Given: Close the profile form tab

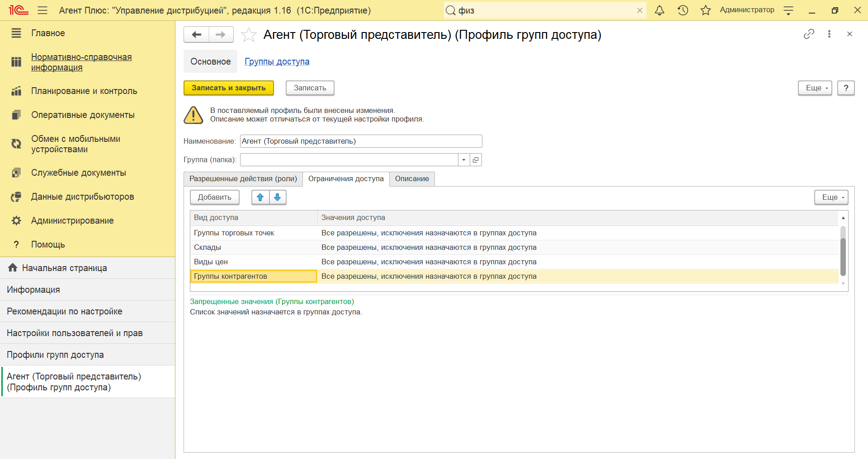Looking at the screenshot, I should pyautogui.click(x=849, y=34).
